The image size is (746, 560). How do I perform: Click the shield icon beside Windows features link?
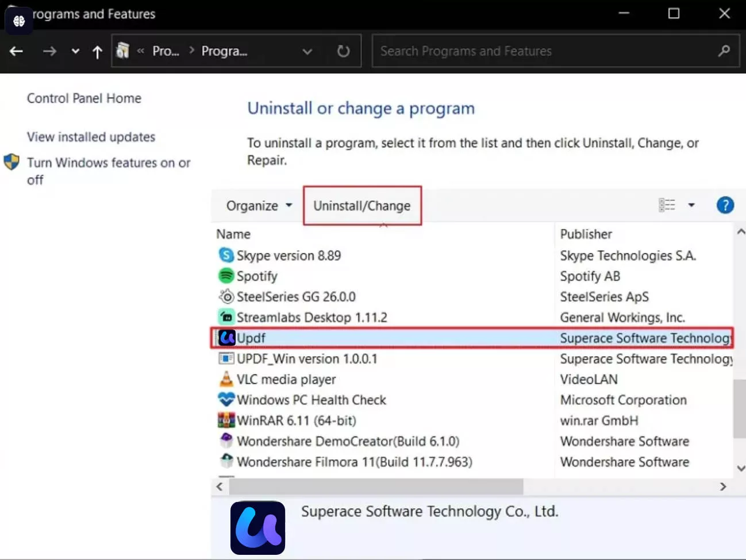[x=11, y=162]
